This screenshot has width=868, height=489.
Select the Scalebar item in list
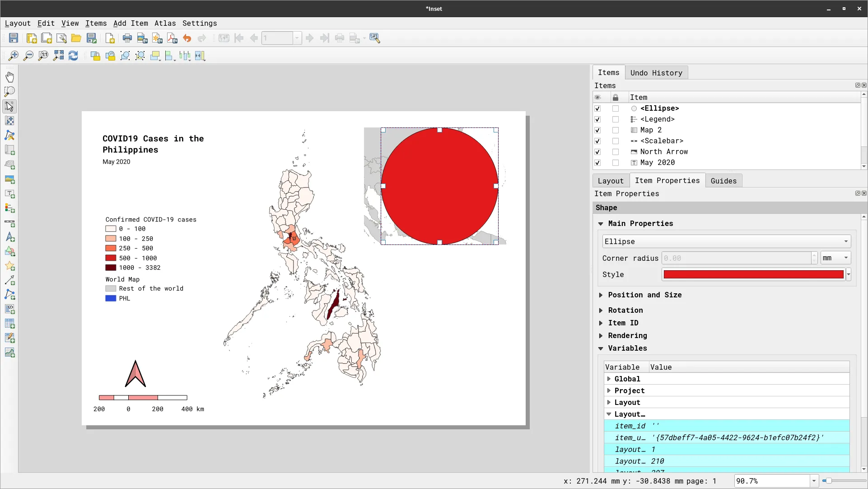coord(662,141)
